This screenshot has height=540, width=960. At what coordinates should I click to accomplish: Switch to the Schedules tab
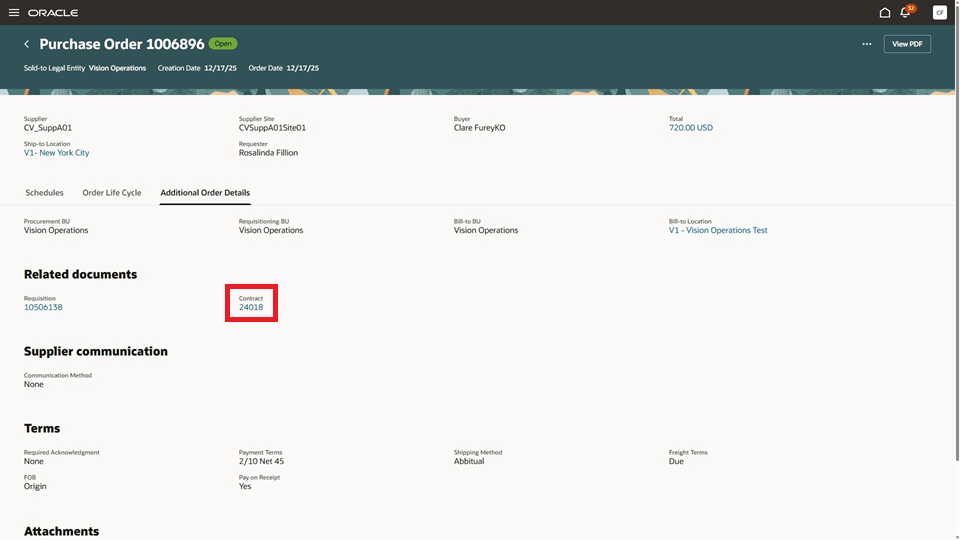44,192
